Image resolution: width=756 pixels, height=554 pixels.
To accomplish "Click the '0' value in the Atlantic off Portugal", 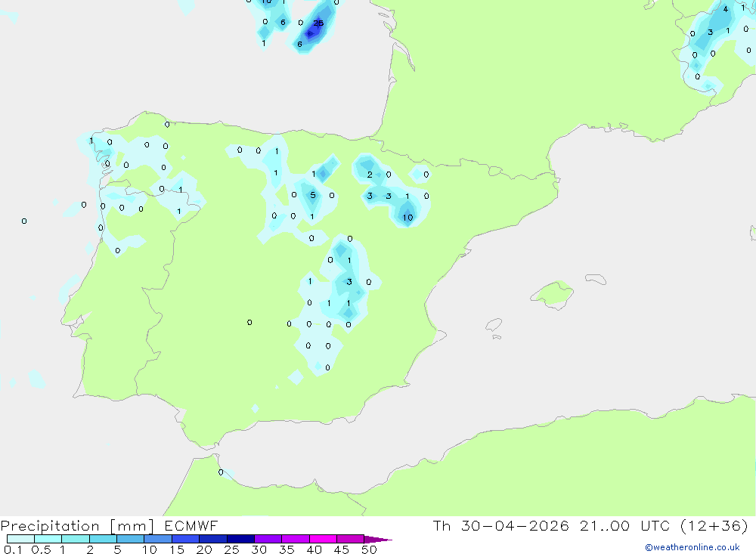I will [x=24, y=221].
